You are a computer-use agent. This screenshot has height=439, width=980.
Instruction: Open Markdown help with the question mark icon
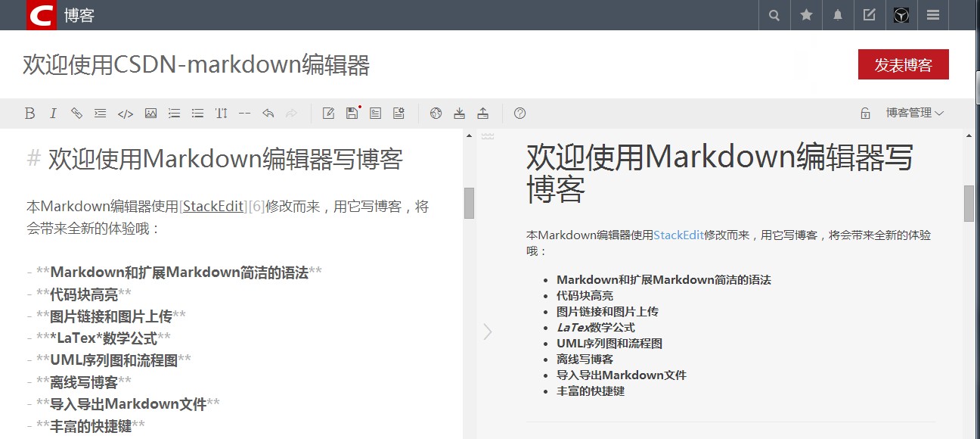pyautogui.click(x=519, y=114)
